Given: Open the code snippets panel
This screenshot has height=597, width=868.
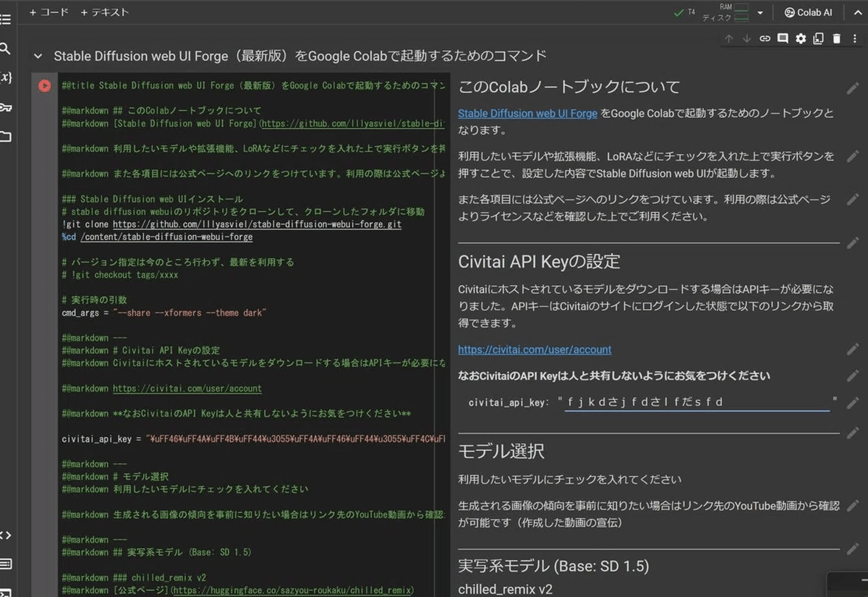Looking at the screenshot, I should (5, 535).
